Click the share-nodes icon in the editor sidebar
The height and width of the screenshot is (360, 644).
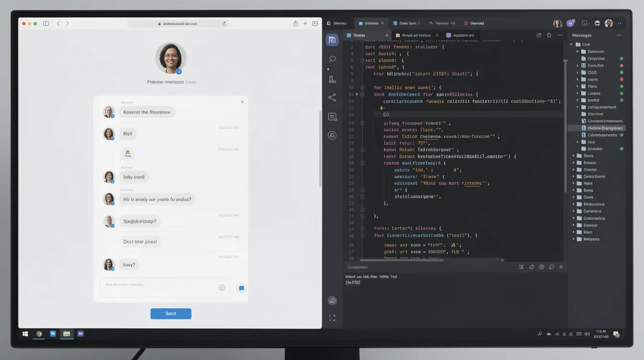[x=332, y=98]
